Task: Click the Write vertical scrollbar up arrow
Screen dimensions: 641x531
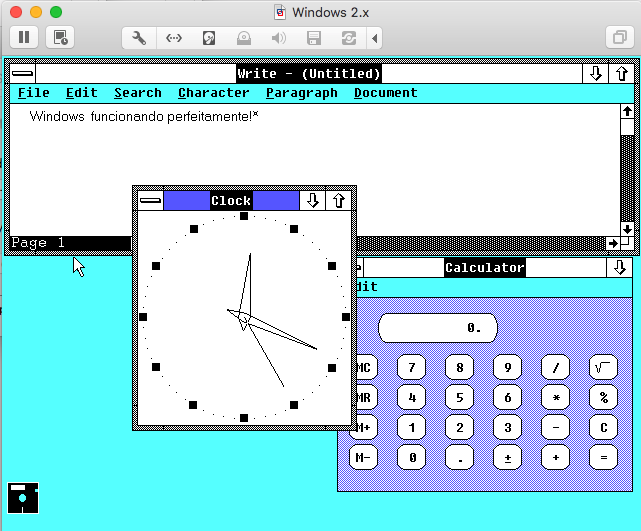Action: [626, 112]
